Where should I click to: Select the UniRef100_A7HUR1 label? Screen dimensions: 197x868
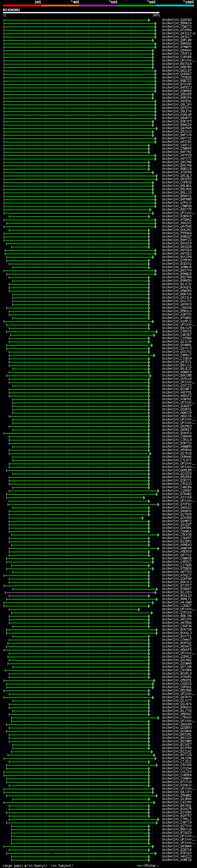(x=177, y=677)
